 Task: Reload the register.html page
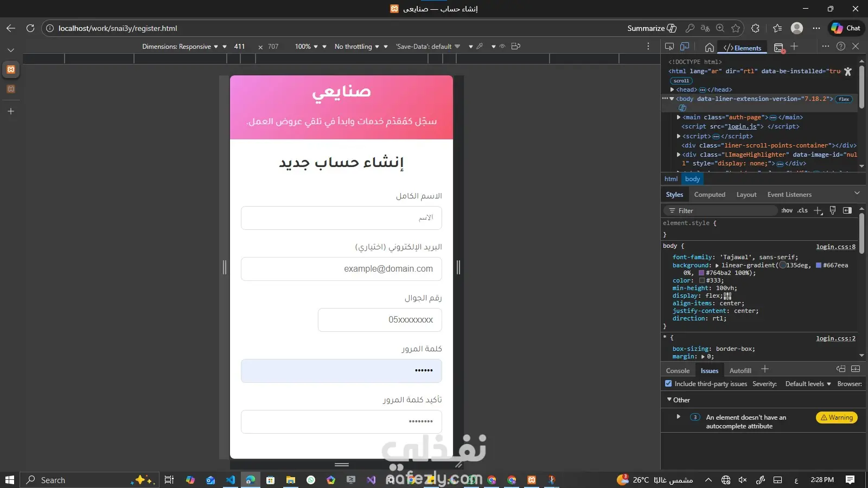30,28
